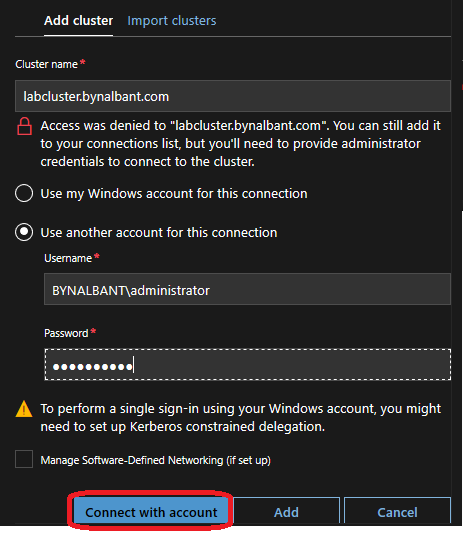Click the access was denied message text
The width and height of the screenshot is (463, 533).
click(240, 143)
